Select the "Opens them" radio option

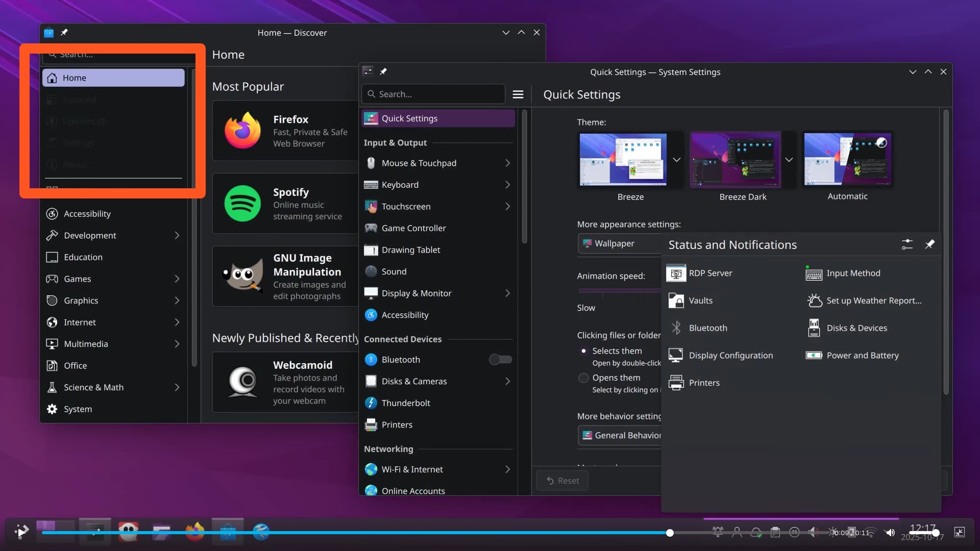coord(583,378)
